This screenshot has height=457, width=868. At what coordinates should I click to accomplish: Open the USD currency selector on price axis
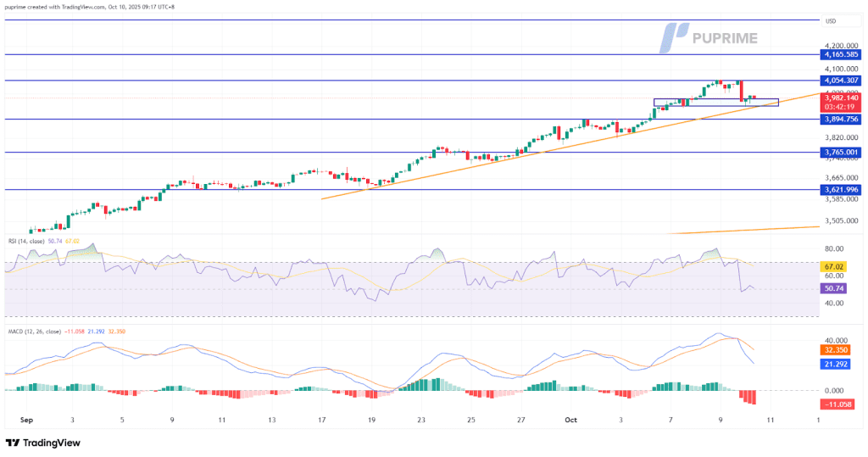(x=831, y=21)
